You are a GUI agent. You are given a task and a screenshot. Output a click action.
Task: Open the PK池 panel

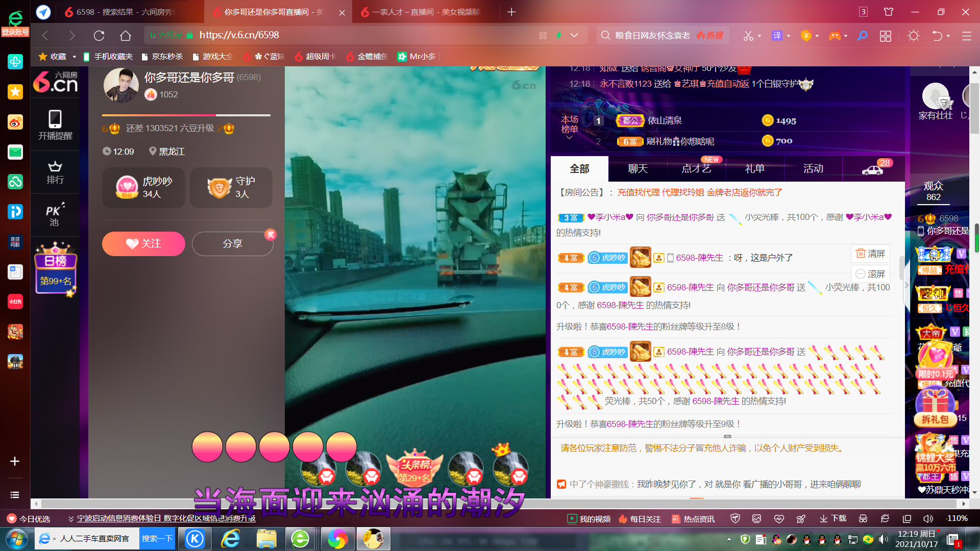55,215
